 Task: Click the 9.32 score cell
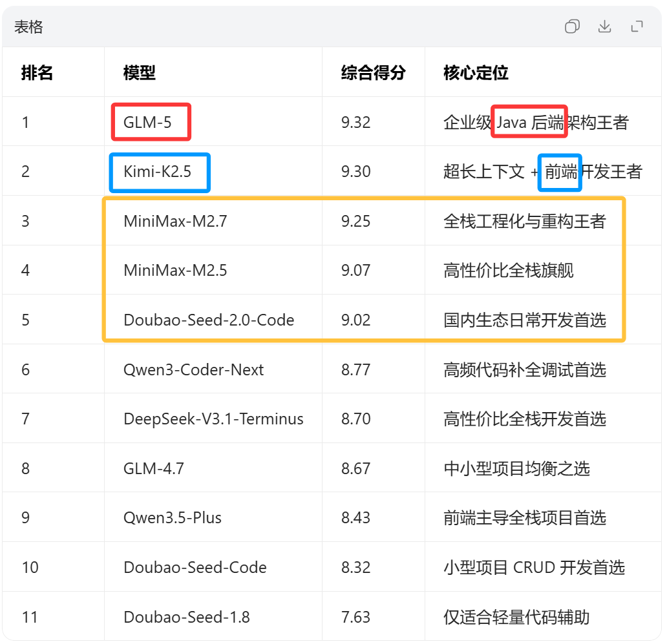356,122
